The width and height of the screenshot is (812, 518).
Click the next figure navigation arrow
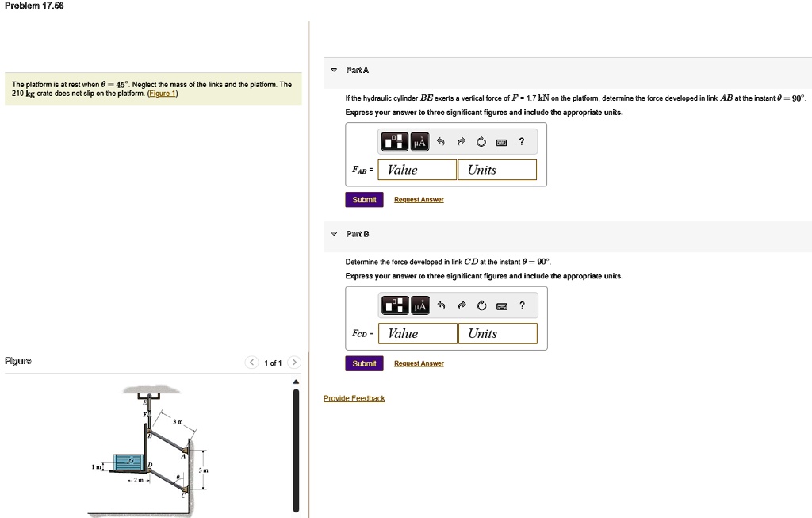(x=293, y=362)
